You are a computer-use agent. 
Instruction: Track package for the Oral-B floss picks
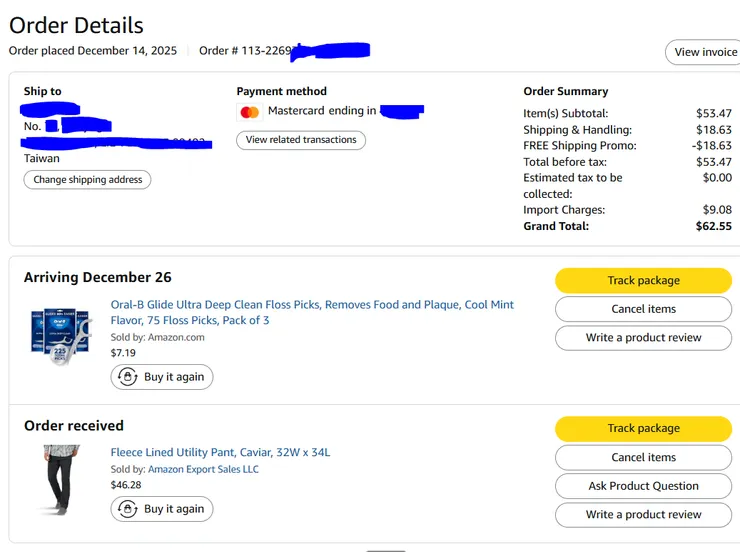point(643,281)
